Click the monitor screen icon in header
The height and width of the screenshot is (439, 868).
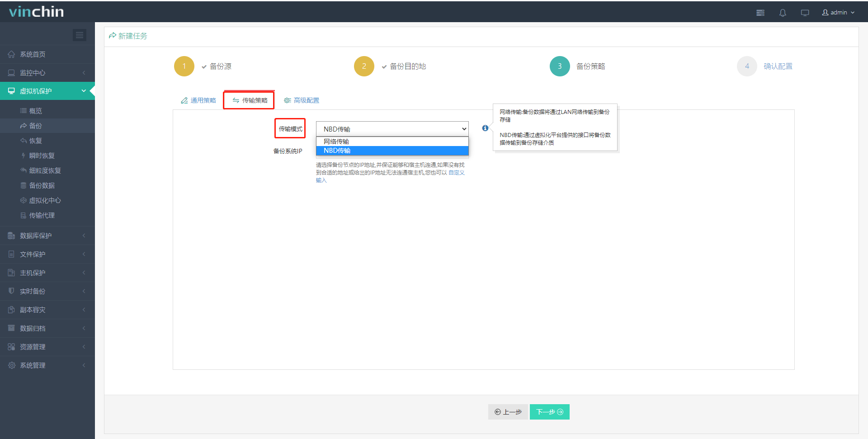point(805,13)
